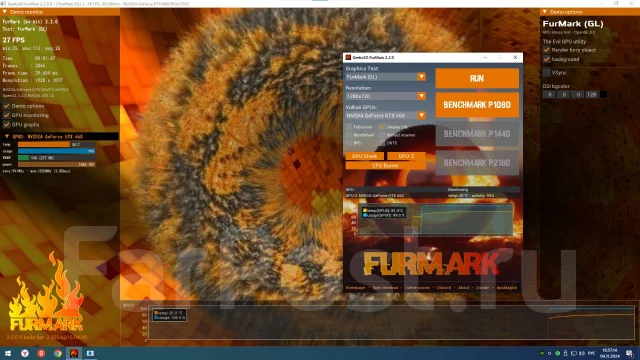
Task: Launch GPU-Z tool
Action: tap(406, 156)
